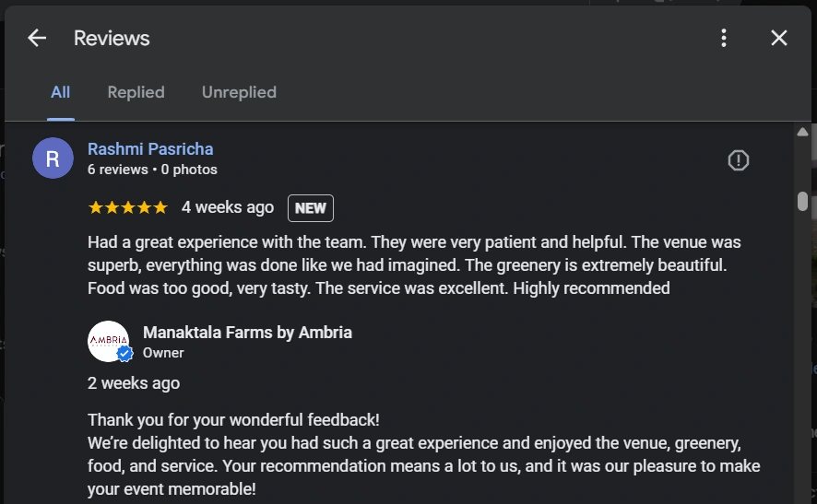Click Rashmi Pasricha's round R avatar

tap(53, 158)
